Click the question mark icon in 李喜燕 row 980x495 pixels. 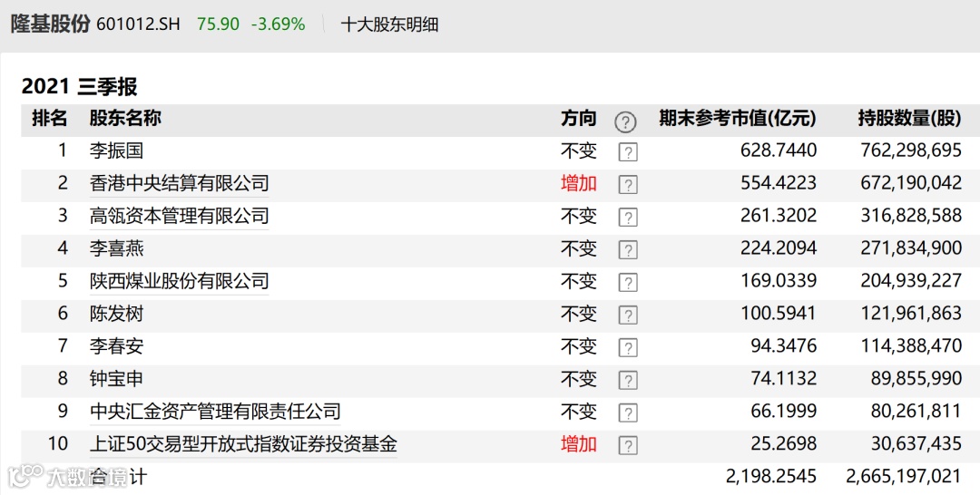[x=628, y=249]
